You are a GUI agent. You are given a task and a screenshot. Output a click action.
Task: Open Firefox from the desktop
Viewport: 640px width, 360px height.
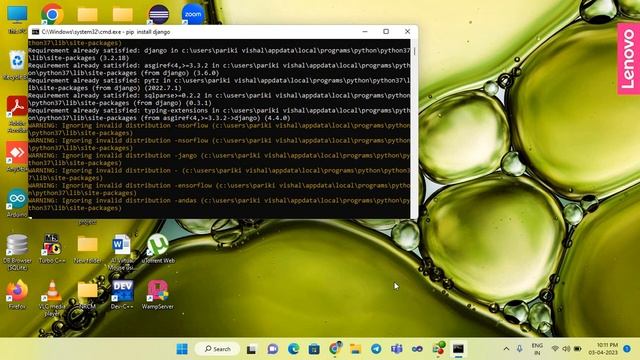pos(17,295)
